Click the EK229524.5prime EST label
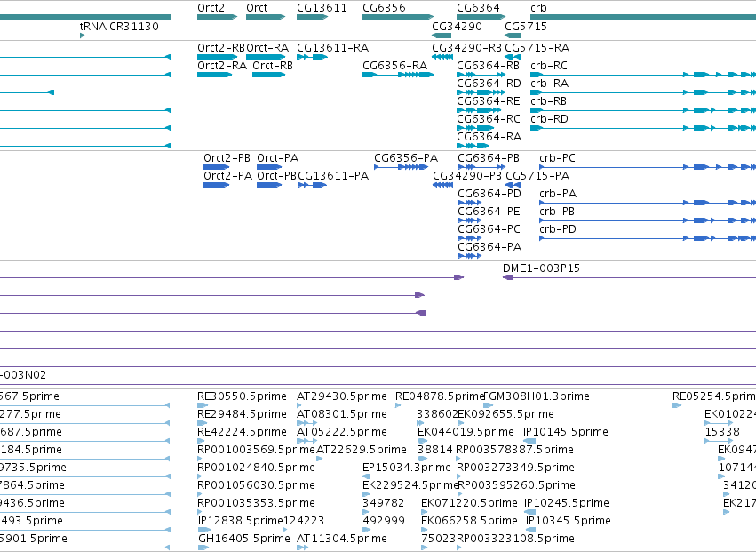Viewport: 756px width, 552px height. click(x=410, y=485)
